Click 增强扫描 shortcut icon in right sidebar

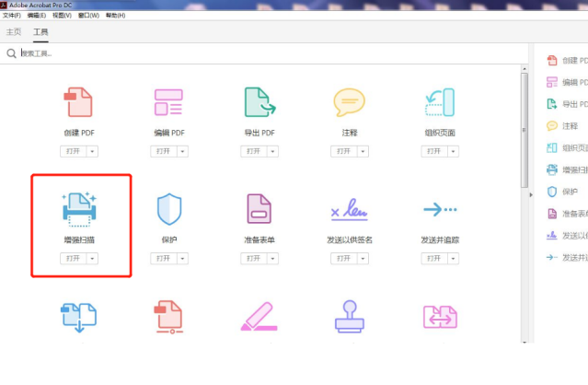tap(552, 169)
